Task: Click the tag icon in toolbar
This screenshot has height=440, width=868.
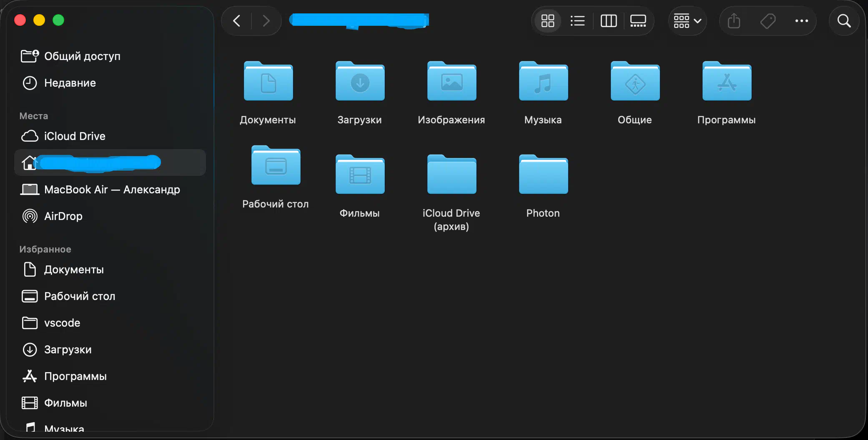Action: (x=768, y=21)
